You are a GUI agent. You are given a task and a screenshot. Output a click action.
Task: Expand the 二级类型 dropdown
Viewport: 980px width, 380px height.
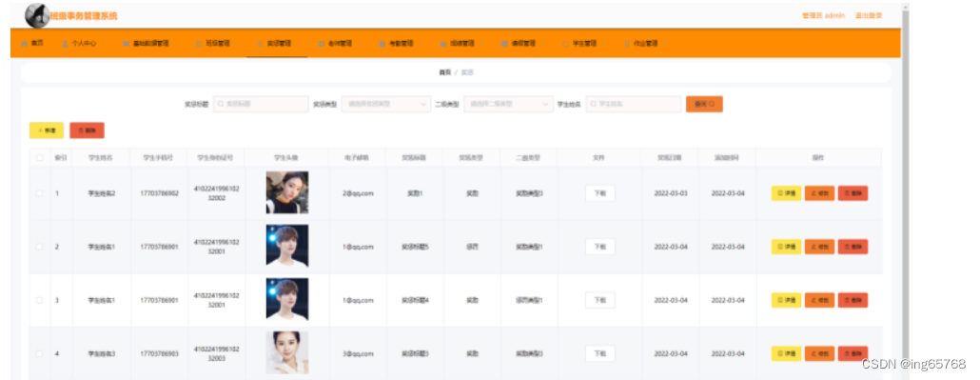pyautogui.click(x=508, y=104)
